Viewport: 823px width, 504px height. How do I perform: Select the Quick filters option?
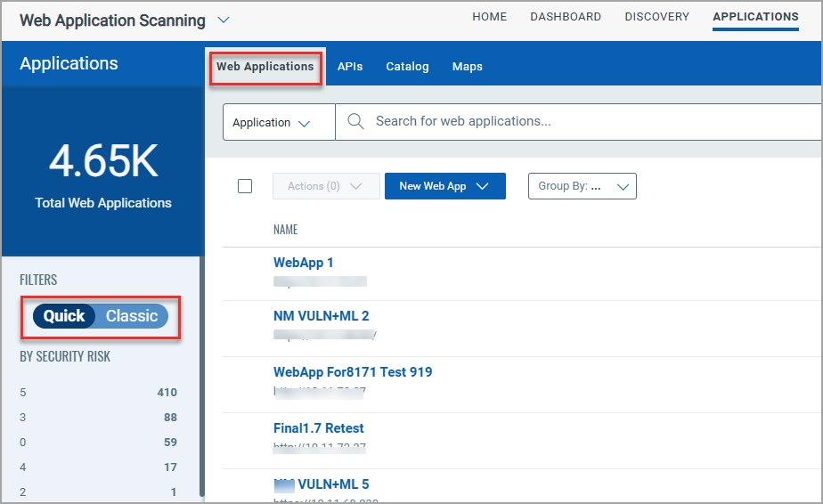pos(64,316)
